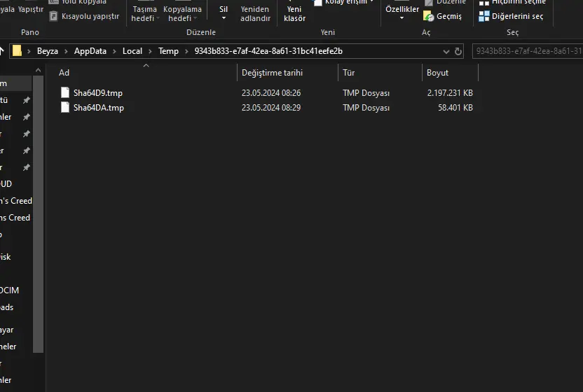This screenshot has width=583, height=392.
Task: Open the sidebar item ending in heler
Action: [x=8, y=346]
